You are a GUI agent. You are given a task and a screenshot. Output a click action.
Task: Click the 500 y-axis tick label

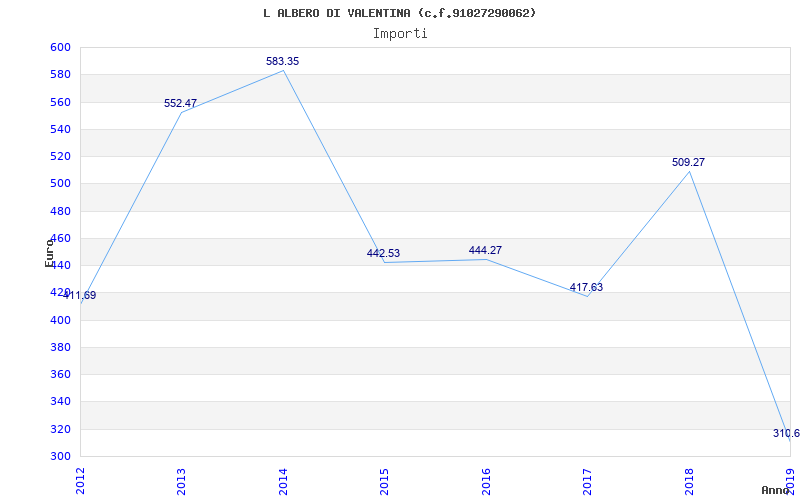click(60, 184)
